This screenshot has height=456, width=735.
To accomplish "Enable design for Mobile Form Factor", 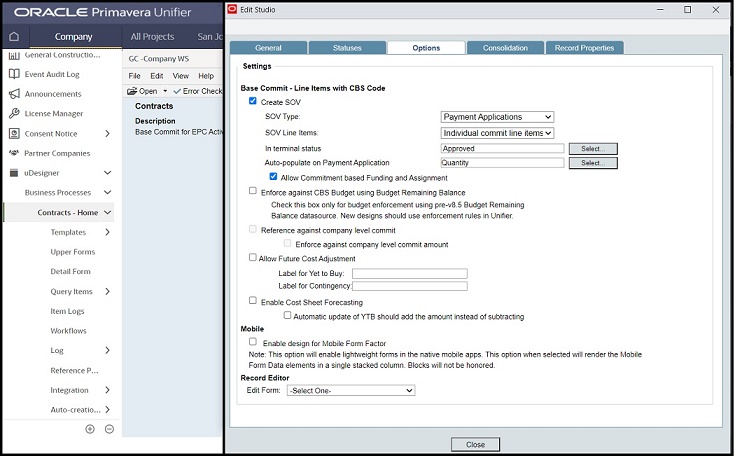I will point(253,342).
